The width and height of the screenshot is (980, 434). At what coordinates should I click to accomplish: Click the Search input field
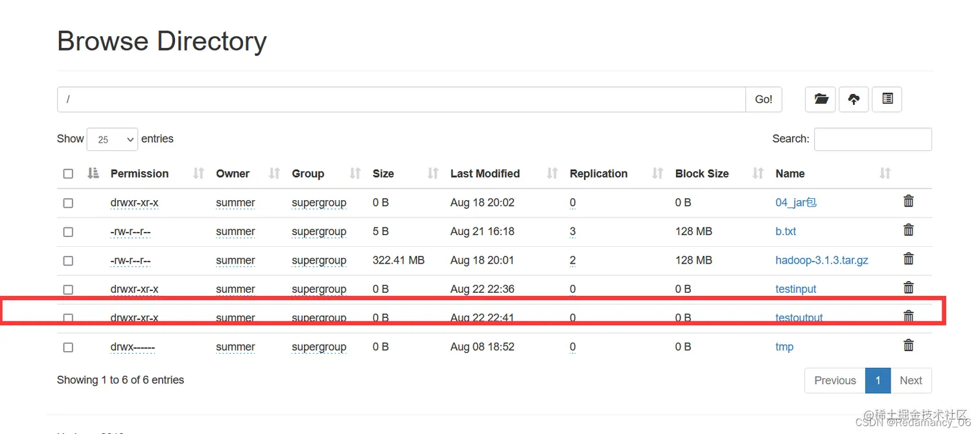point(872,139)
